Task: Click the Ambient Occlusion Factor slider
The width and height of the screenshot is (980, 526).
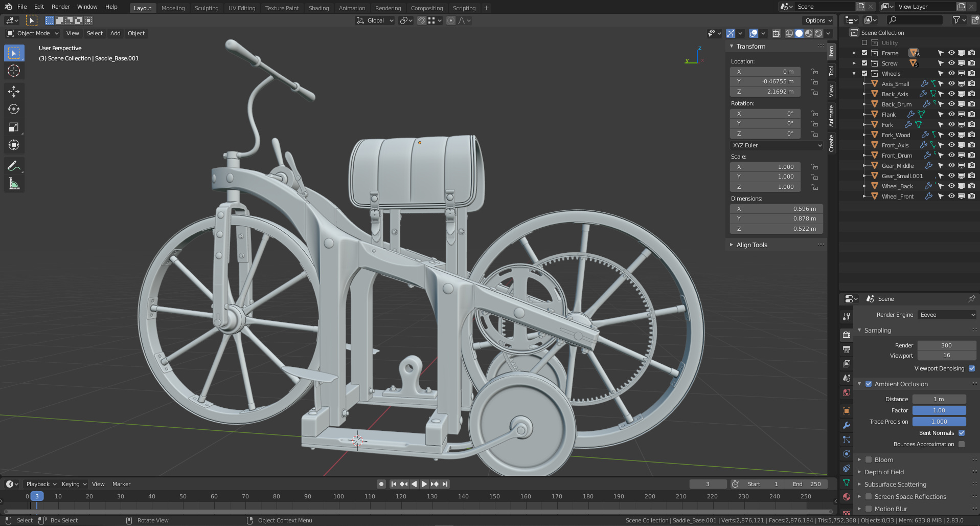Action: click(939, 410)
